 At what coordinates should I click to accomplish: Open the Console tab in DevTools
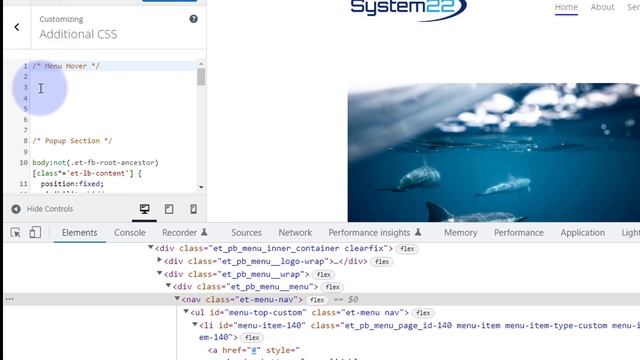tap(130, 233)
